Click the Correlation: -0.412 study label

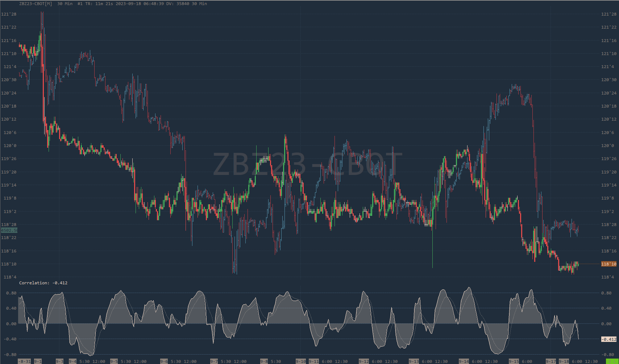(x=43, y=283)
